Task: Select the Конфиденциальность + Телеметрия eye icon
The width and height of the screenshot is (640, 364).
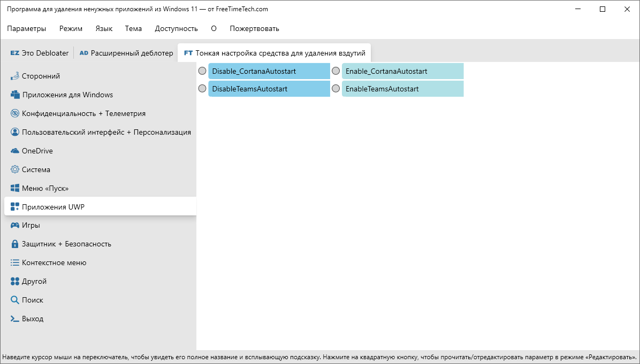Action: pyautogui.click(x=14, y=113)
